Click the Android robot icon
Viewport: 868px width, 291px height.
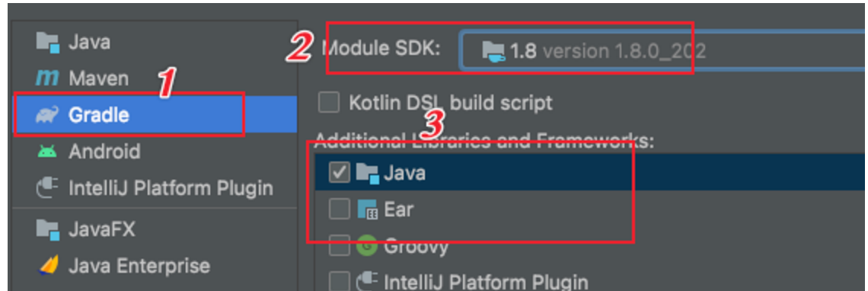(48, 152)
